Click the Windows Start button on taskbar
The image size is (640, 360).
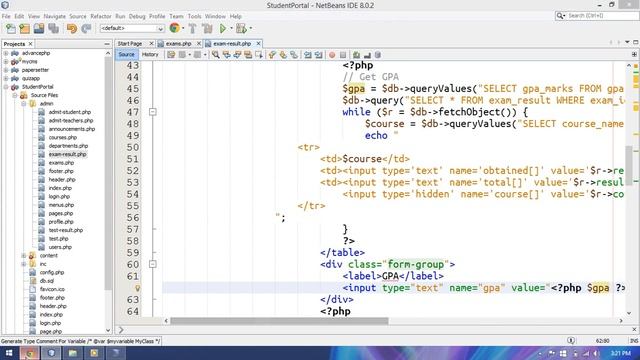[x=9, y=353]
